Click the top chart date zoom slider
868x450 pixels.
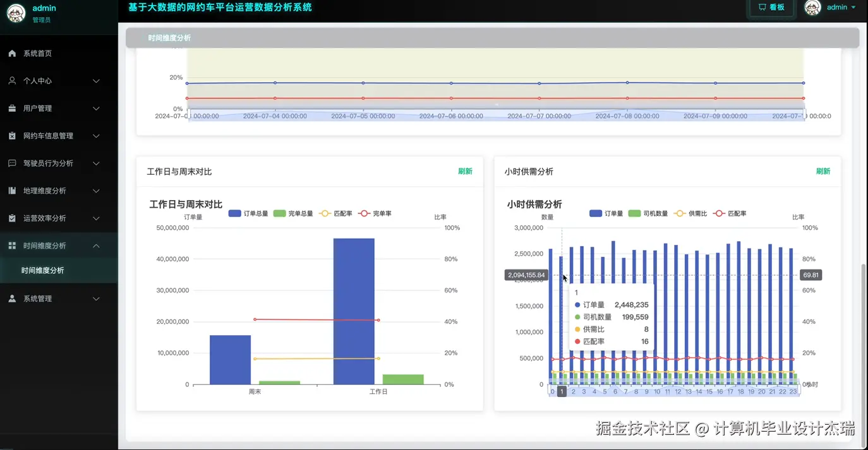[497, 115]
